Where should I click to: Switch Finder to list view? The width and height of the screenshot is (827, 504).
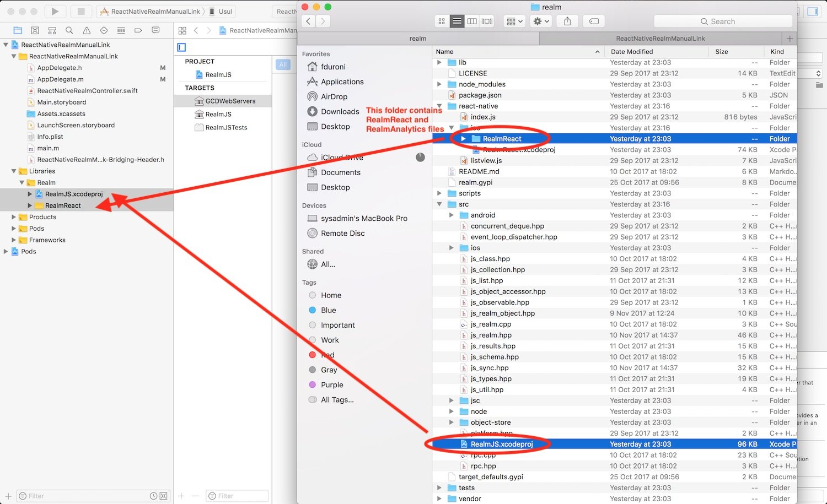click(x=457, y=21)
